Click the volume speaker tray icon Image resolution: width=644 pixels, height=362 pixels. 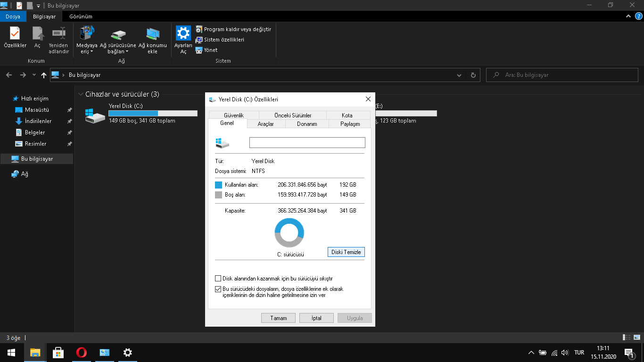coord(565,353)
